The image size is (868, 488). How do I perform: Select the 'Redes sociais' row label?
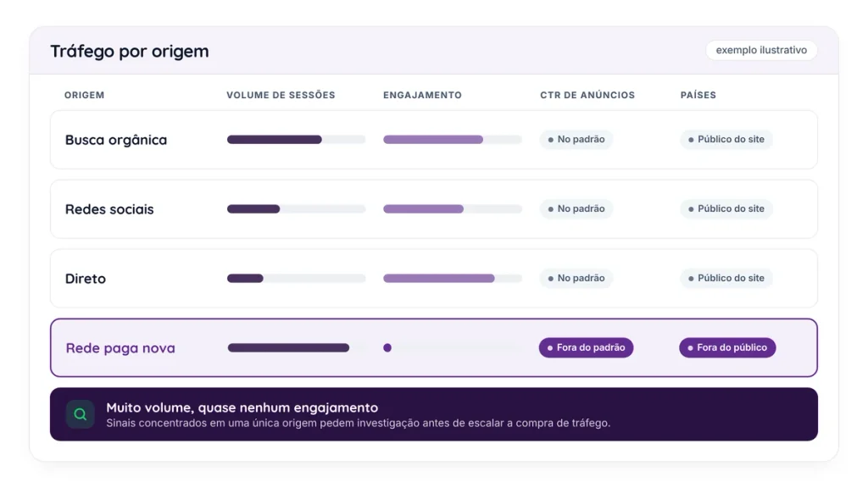[x=109, y=209]
